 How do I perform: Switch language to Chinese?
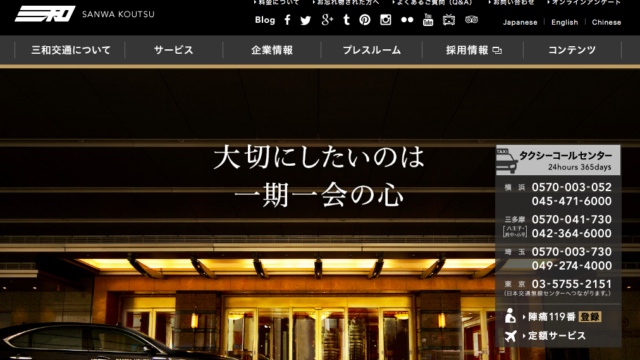(607, 22)
